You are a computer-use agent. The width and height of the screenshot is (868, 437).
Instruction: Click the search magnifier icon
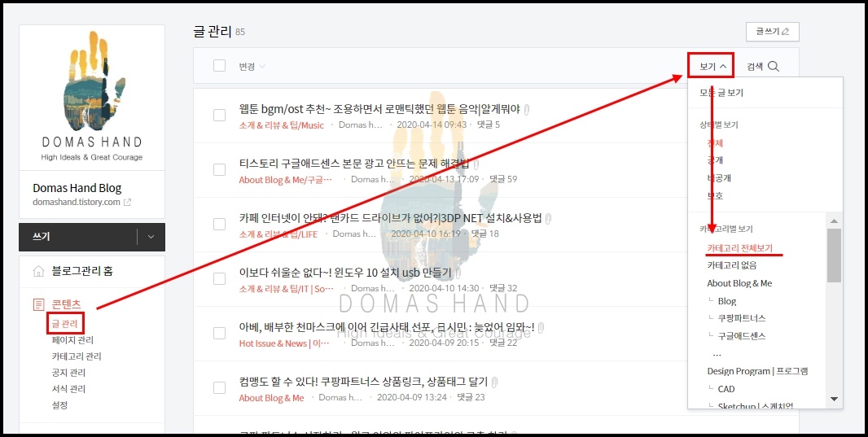click(774, 67)
